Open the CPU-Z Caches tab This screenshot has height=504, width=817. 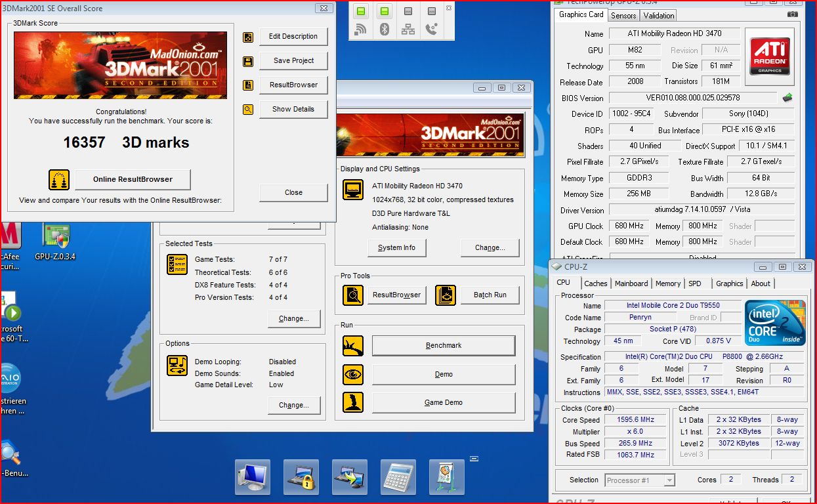[596, 283]
